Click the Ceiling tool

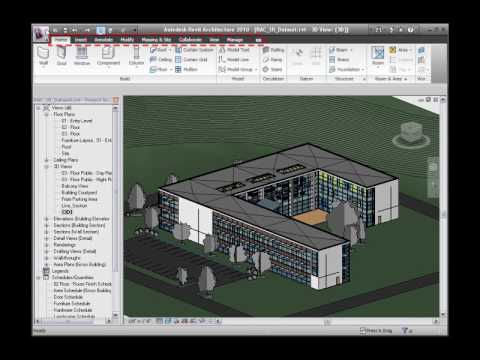tap(161, 60)
